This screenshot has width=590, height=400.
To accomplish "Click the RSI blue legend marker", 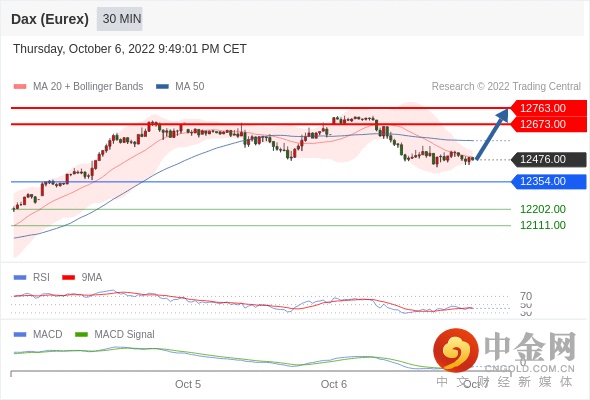I will point(20,278).
